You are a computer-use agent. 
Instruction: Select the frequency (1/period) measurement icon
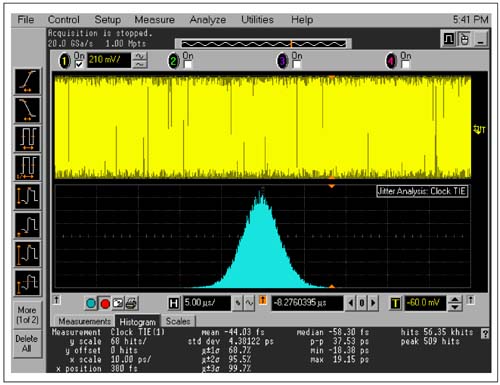click(27, 167)
